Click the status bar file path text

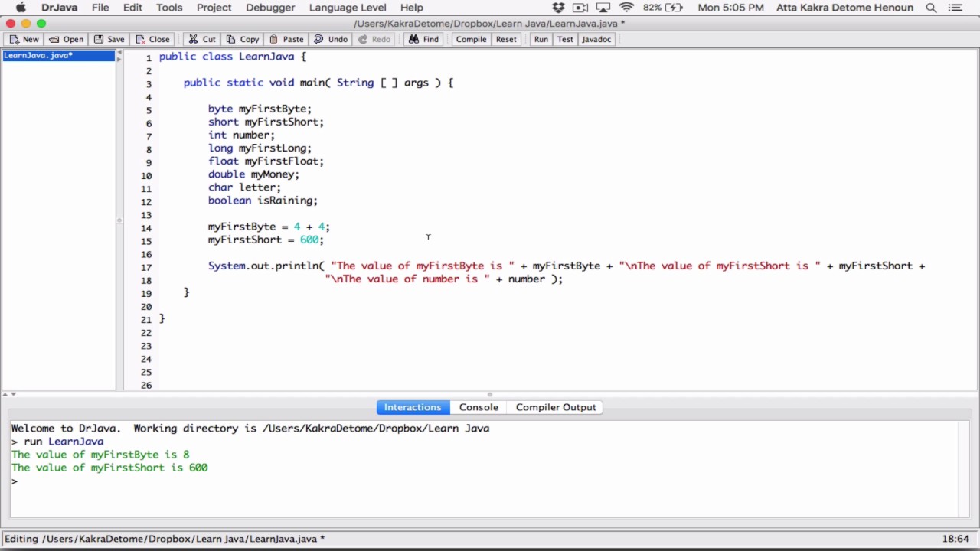click(165, 539)
